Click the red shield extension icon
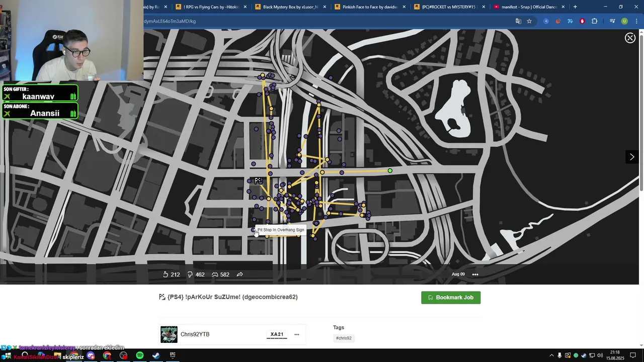 coord(582,21)
